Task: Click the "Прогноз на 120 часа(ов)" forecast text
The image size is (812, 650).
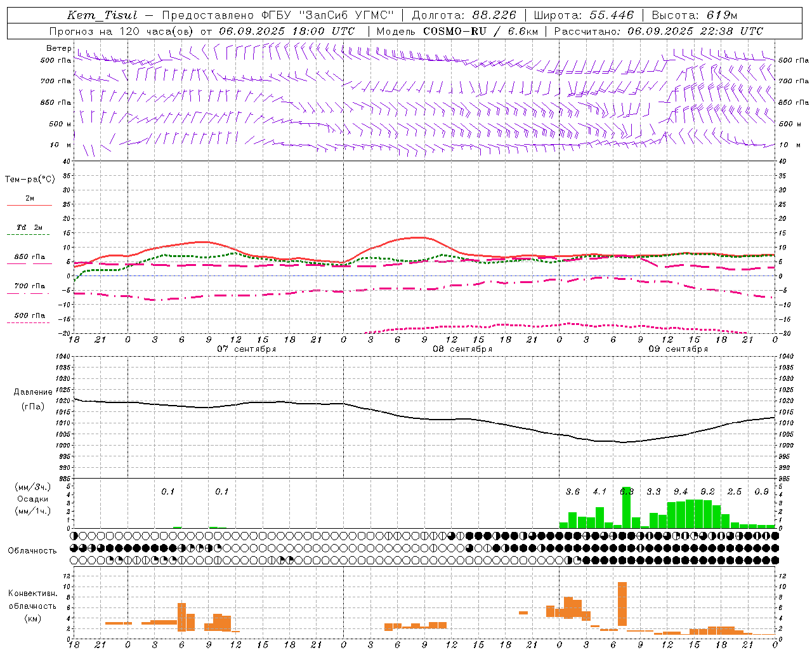Action: point(121,31)
